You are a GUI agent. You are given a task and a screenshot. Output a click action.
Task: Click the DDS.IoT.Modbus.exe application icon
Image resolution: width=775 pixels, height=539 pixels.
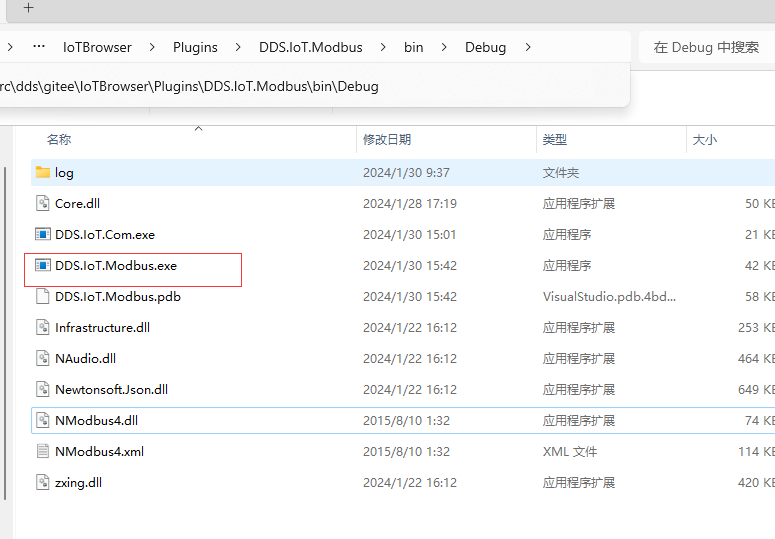43,265
